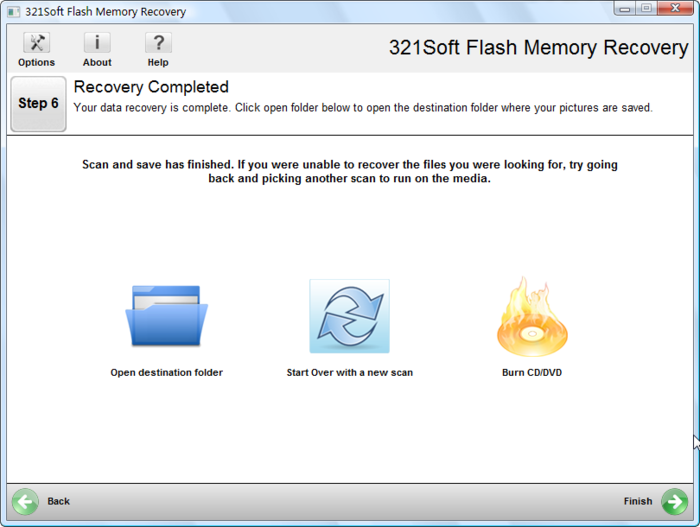The height and width of the screenshot is (527, 700).
Task: Click the flaming disc burn icon
Action: tap(532, 316)
